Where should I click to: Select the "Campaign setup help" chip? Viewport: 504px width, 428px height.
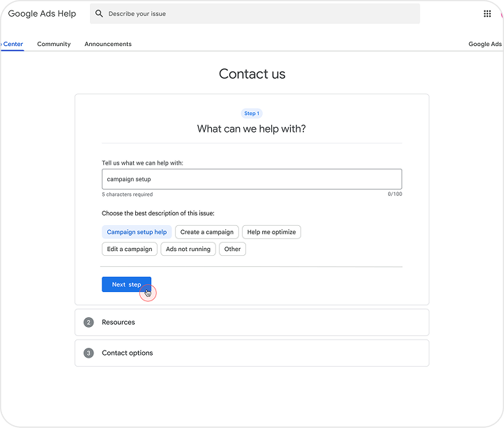click(137, 232)
